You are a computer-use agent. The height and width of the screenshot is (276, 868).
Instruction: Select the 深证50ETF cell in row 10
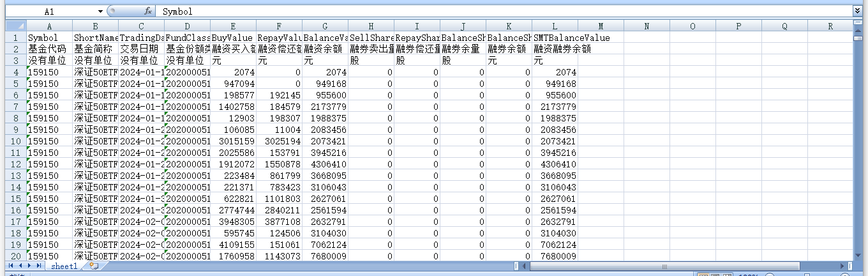click(95, 141)
